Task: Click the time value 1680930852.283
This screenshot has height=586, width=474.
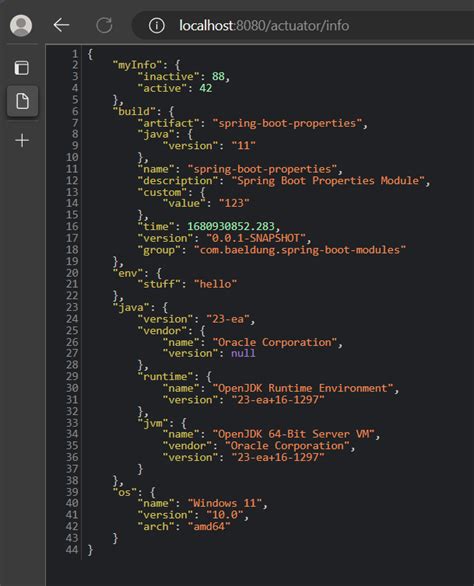Action: (231, 226)
